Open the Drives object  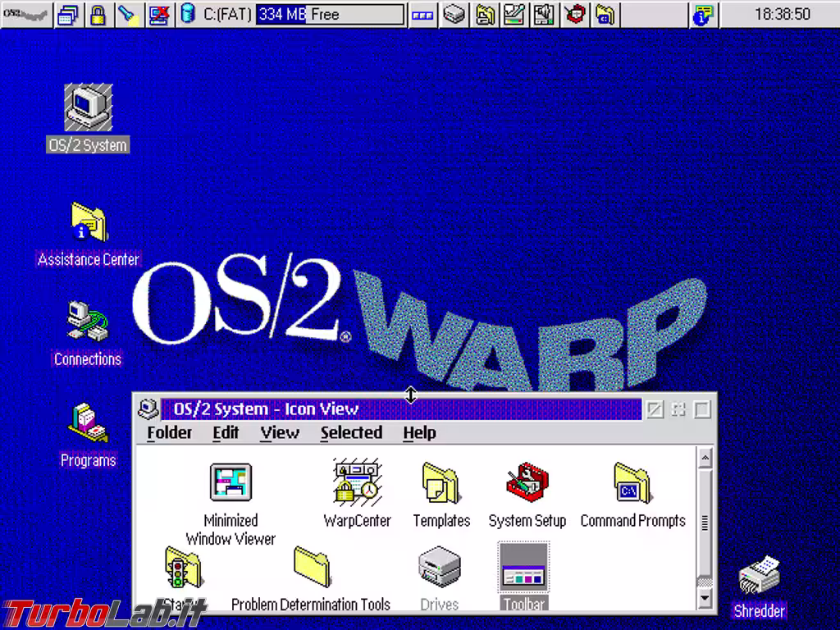(440, 568)
